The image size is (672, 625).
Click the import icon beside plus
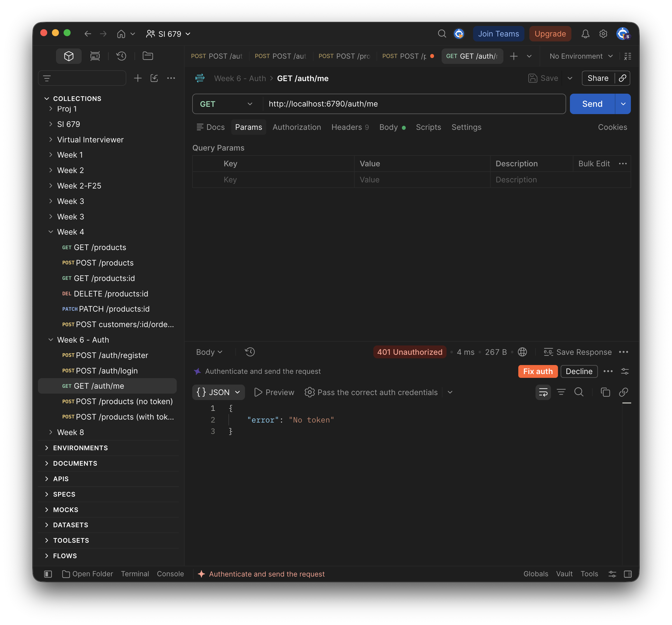coord(154,78)
